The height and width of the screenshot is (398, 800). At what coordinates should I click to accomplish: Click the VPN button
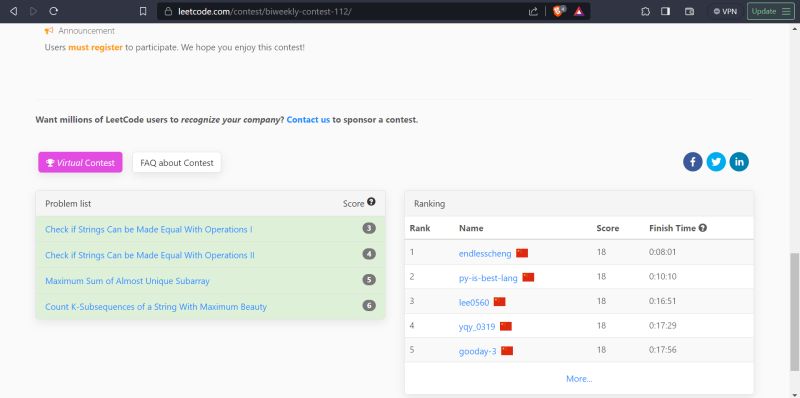[726, 11]
